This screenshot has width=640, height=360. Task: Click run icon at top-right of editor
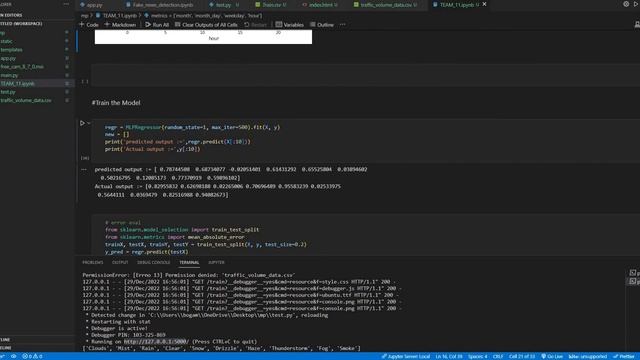[637, 4]
